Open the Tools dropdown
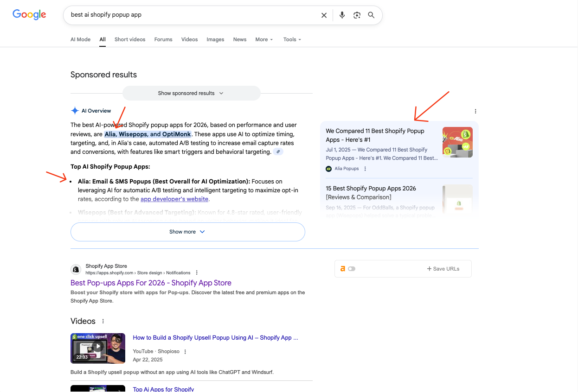The image size is (578, 392). 292,39
